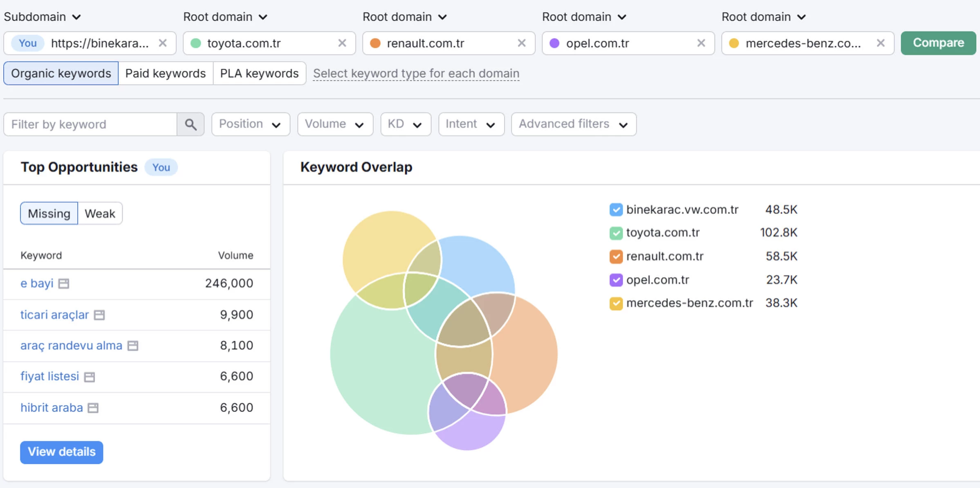Open the Subdomain type dropdown
The height and width of the screenshot is (488, 980).
pyautogui.click(x=42, y=17)
